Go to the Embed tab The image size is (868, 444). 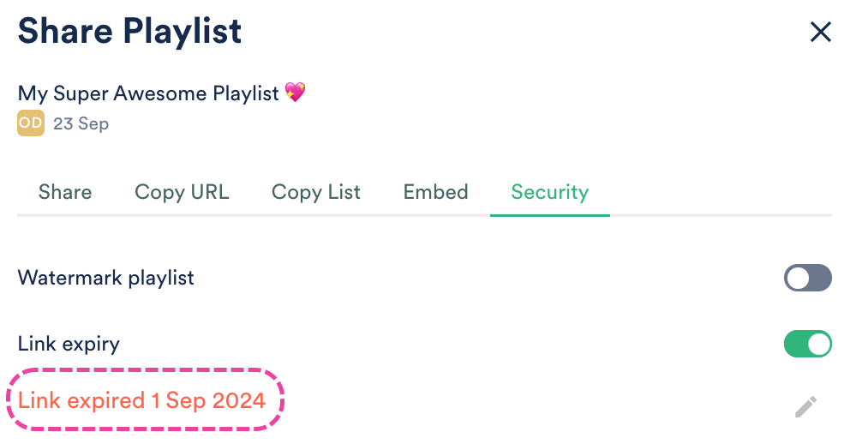point(435,192)
